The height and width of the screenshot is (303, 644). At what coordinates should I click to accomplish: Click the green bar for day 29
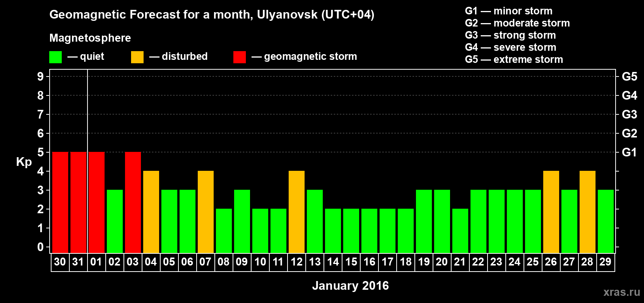pyautogui.click(x=606, y=222)
